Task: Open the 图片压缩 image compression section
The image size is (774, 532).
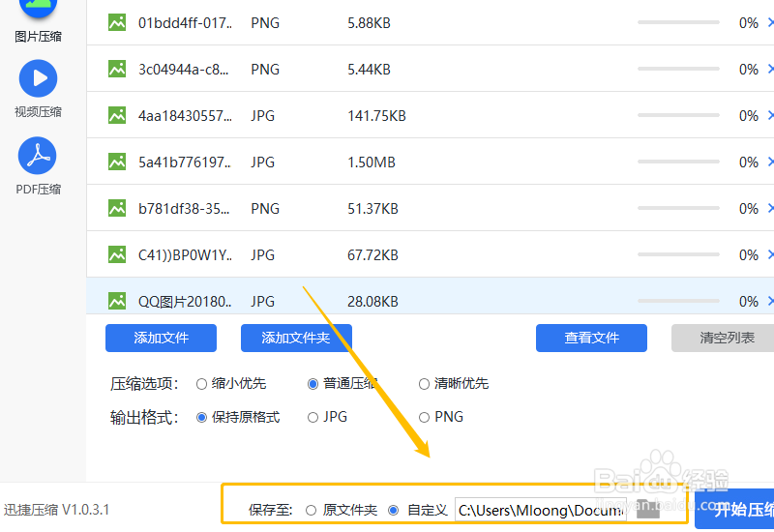Action: coord(38,21)
